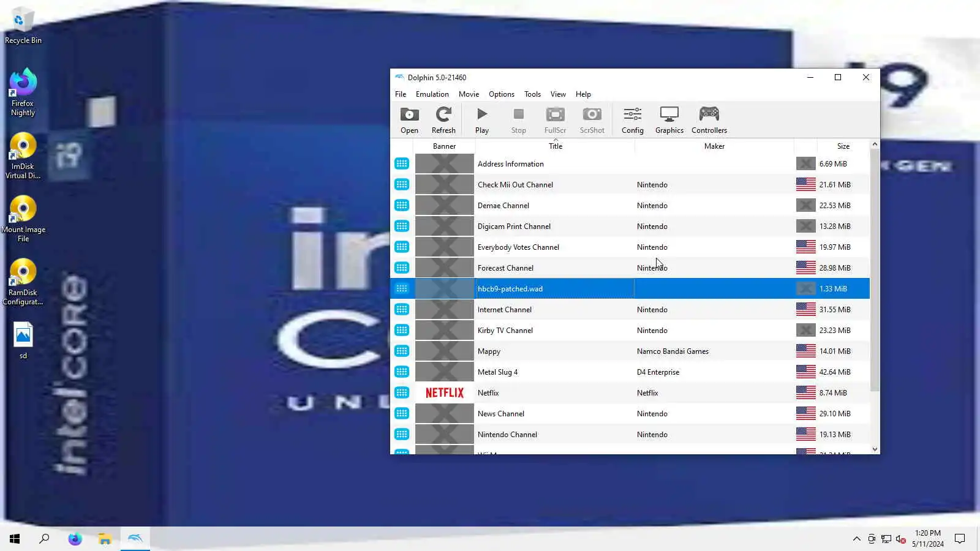
Task: Click the game list vertical scrollbar thumb
Action: click(875, 269)
